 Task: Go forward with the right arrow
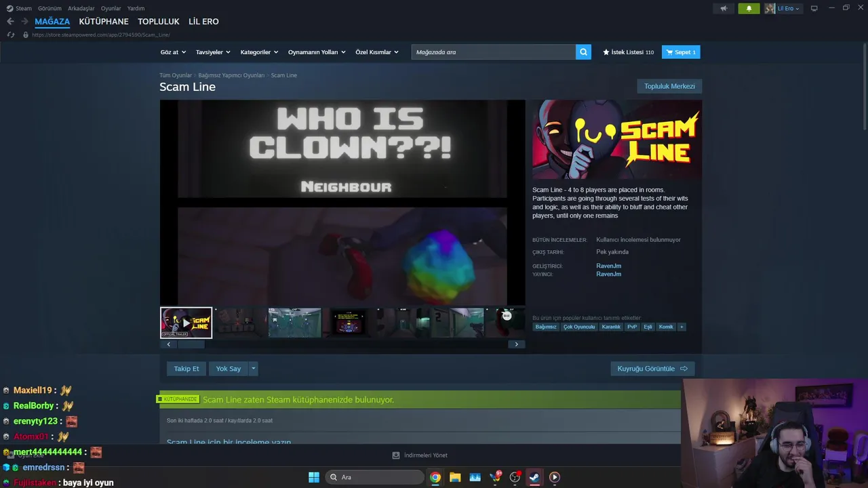(x=24, y=22)
